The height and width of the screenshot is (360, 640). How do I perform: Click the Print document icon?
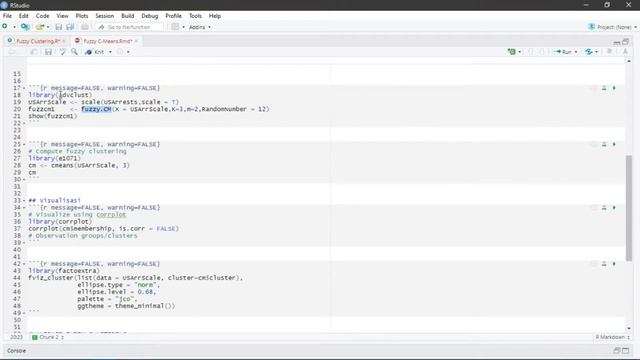[84, 27]
